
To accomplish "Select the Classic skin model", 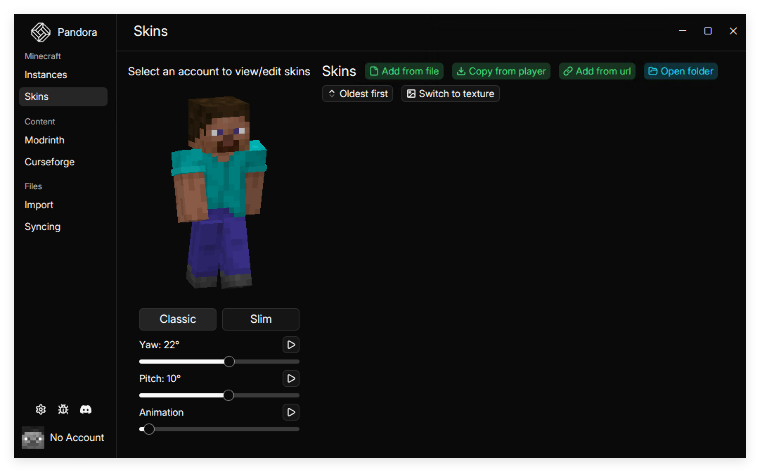I will click(178, 319).
